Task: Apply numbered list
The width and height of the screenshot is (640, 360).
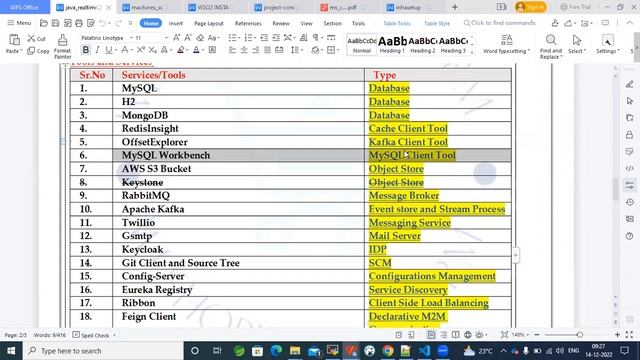Action: click(x=248, y=38)
